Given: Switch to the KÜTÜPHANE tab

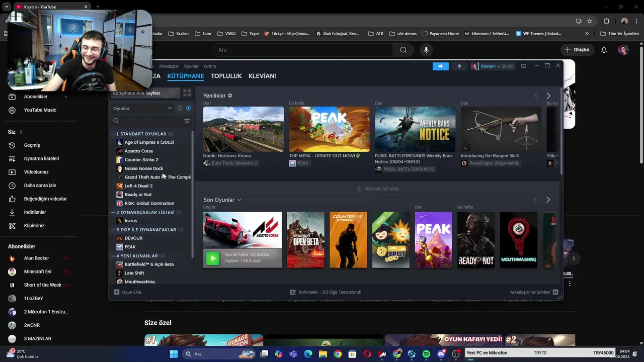Looking at the screenshot, I should click(186, 76).
